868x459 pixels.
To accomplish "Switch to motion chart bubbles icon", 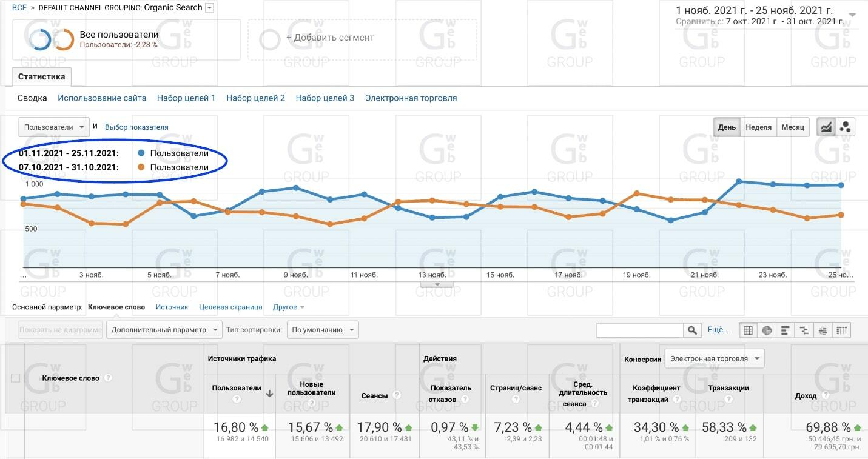I will pos(846,127).
